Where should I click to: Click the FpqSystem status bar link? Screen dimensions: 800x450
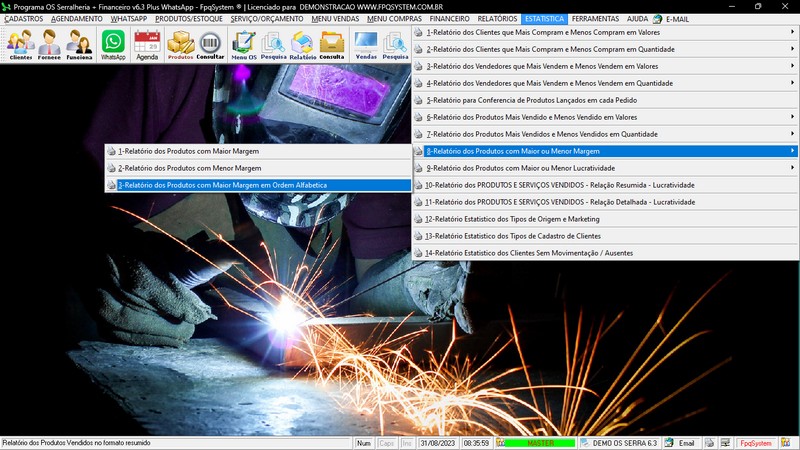pyautogui.click(x=754, y=443)
